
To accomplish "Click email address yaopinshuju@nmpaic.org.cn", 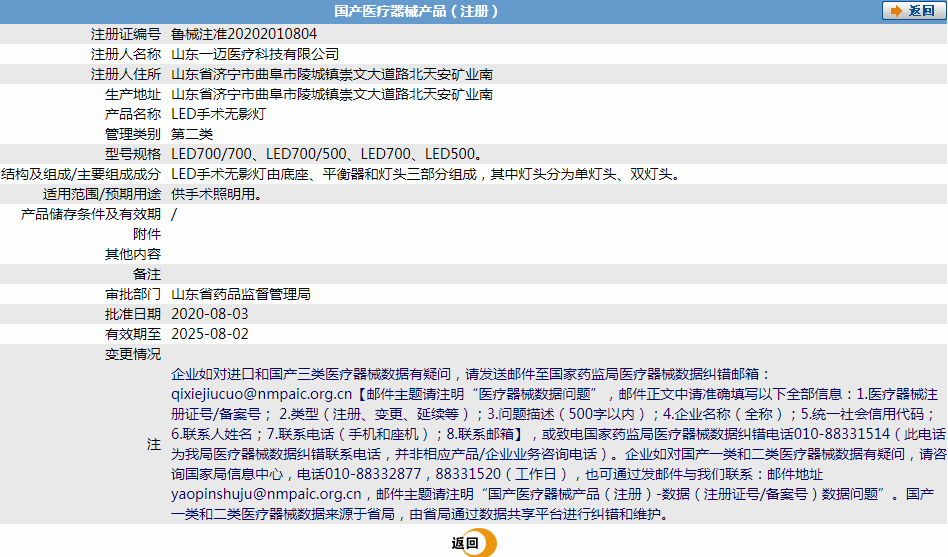I will pos(266,494).
